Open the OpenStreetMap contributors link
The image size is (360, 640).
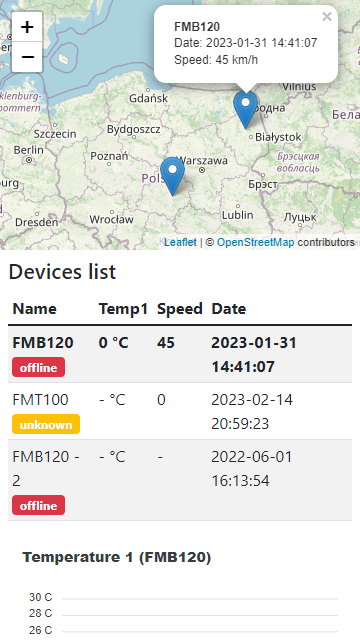[256, 242]
